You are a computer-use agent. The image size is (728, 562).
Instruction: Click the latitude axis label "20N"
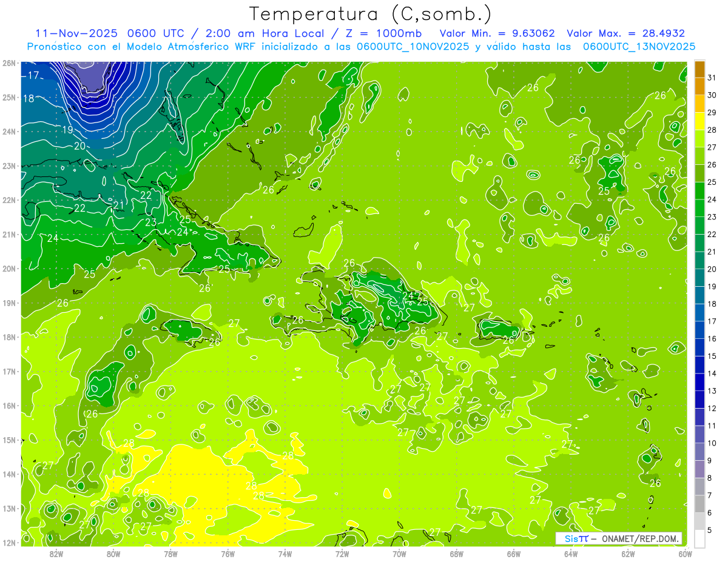pos(8,269)
